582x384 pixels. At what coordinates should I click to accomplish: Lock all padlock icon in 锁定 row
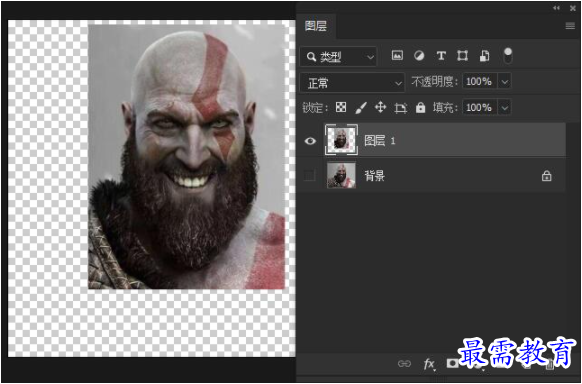420,108
